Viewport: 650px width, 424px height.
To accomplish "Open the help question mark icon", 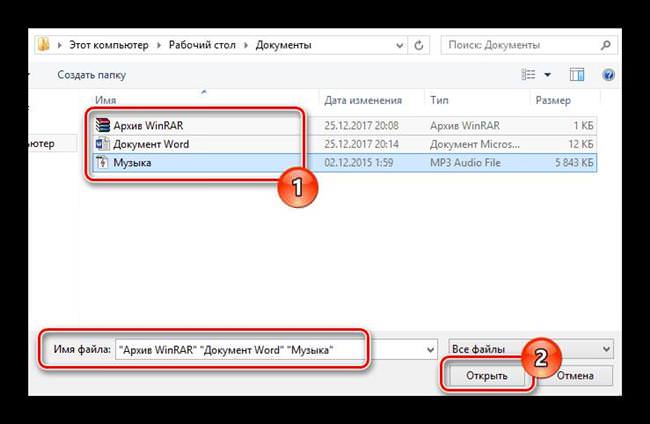I will point(608,75).
